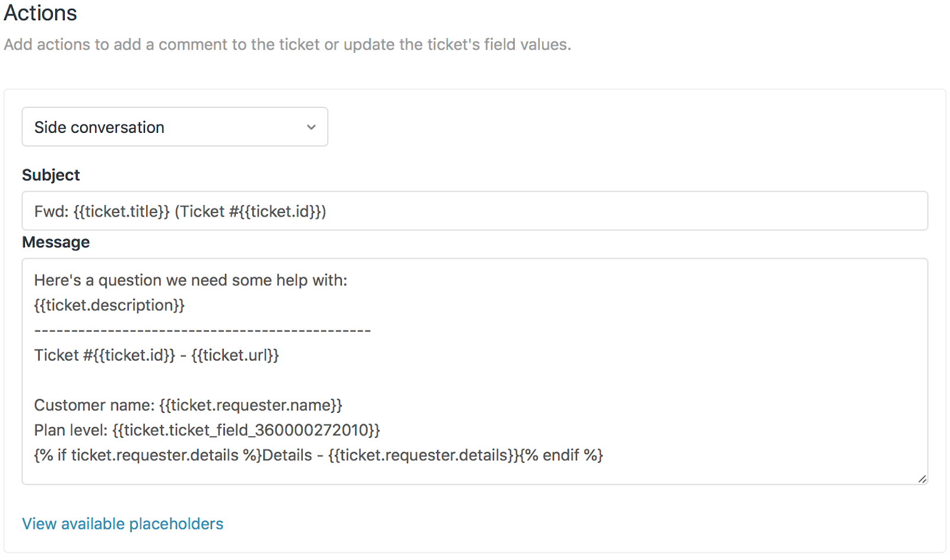950x560 pixels.
Task: Click the Subject field label
Action: pyautogui.click(x=50, y=174)
